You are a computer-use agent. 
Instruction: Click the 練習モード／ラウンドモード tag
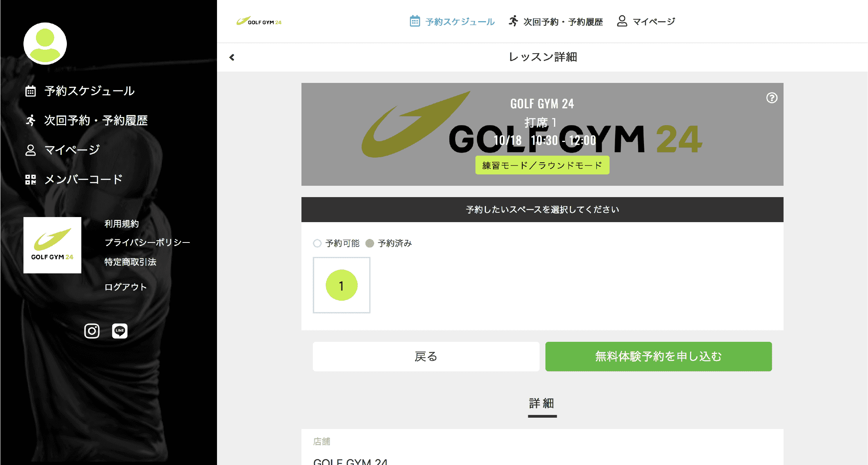(542, 165)
